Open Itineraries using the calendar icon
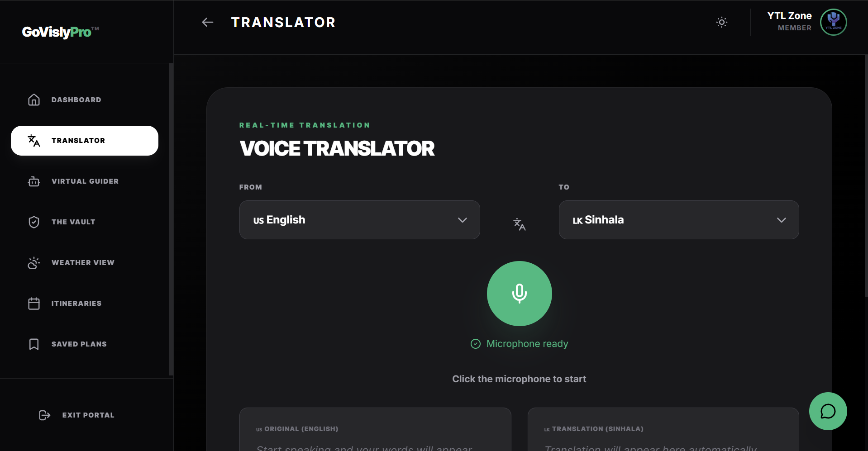The height and width of the screenshot is (451, 868). (x=34, y=303)
